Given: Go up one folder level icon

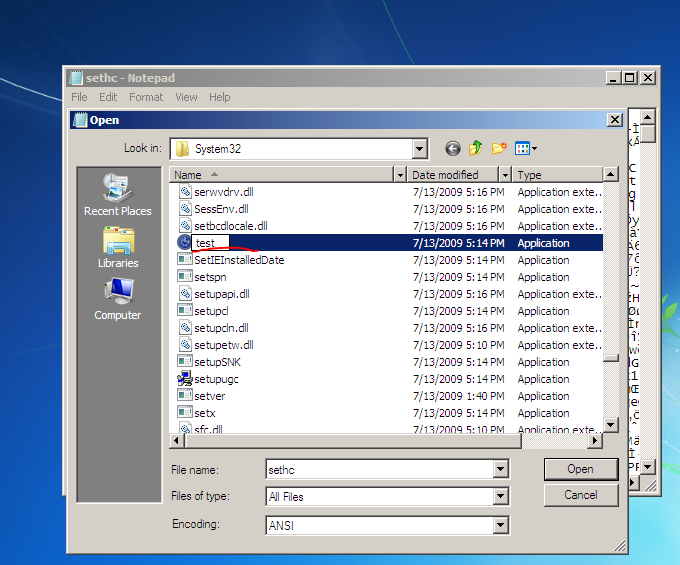Looking at the screenshot, I should (476, 148).
